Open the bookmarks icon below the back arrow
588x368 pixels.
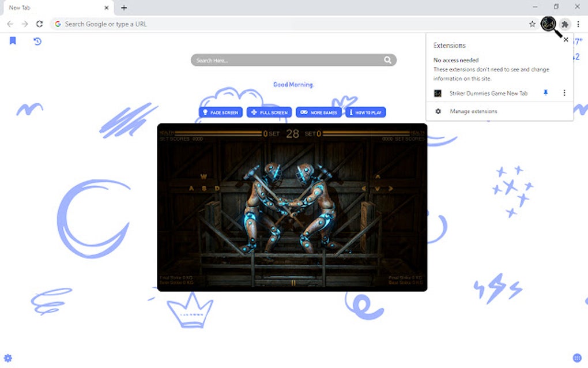[13, 41]
